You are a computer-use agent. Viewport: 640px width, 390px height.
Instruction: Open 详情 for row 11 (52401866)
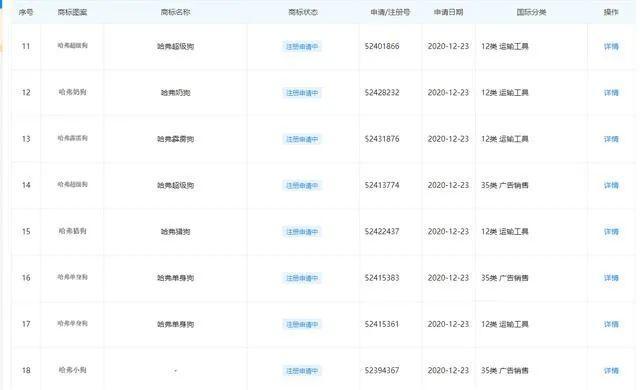click(x=611, y=47)
